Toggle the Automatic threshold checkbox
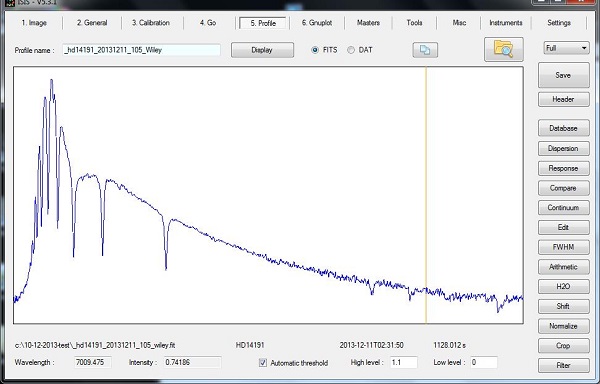 pos(263,363)
